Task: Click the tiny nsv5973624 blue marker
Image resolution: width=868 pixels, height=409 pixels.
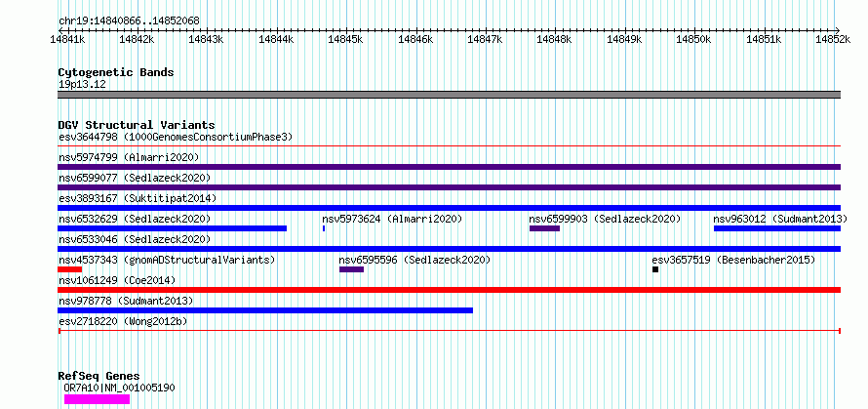Action: click(x=323, y=228)
